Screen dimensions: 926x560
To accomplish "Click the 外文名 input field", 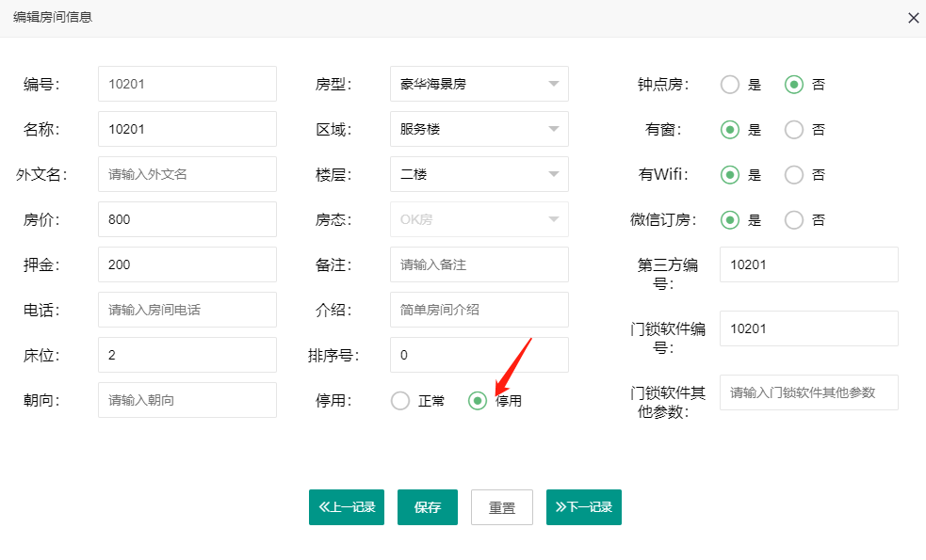I will click(187, 174).
